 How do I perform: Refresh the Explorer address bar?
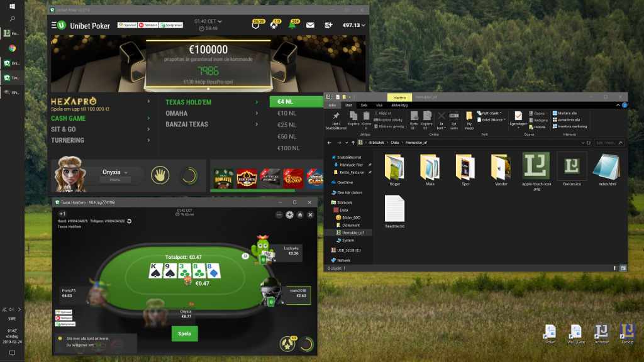[x=588, y=143]
